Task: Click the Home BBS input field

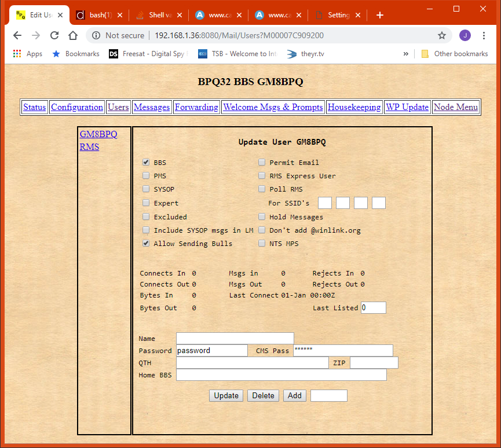Action: pos(281,375)
